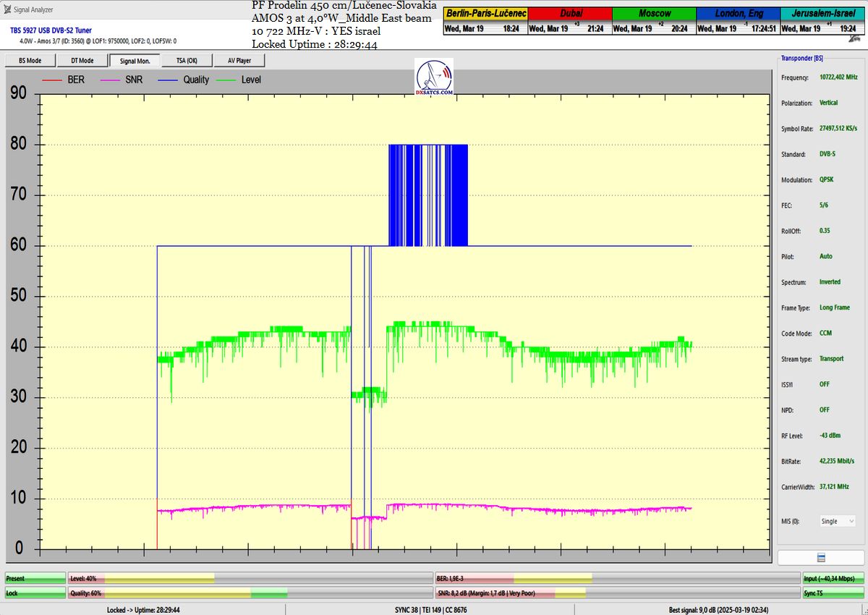Click London time 17:24:51
The width and height of the screenshot is (868, 615).
pyautogui.click(x=762, y=29)
